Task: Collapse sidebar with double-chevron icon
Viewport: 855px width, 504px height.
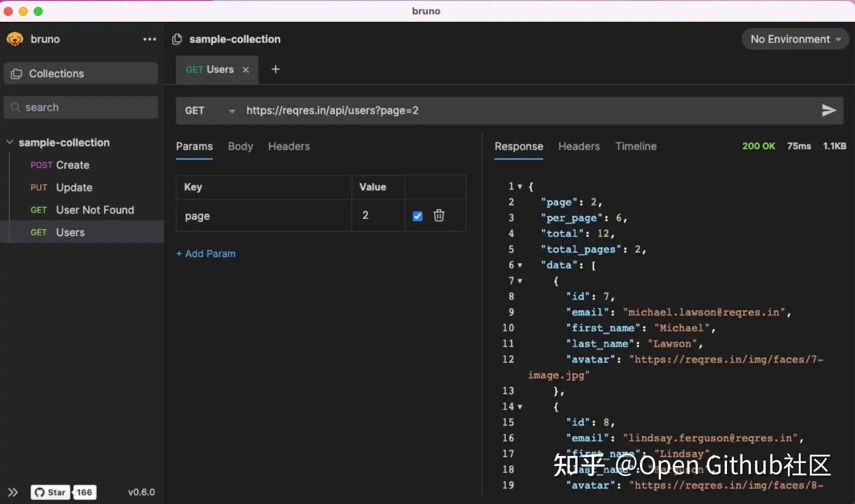Action: pyautogui.click(x=13, y=492)
